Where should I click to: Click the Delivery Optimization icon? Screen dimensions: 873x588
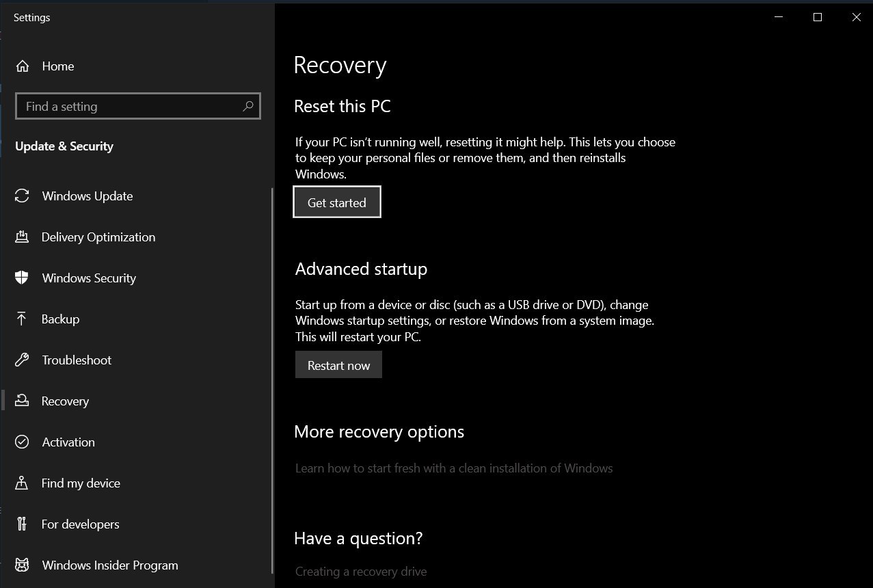pyautogui.click(x=22, y=237)
